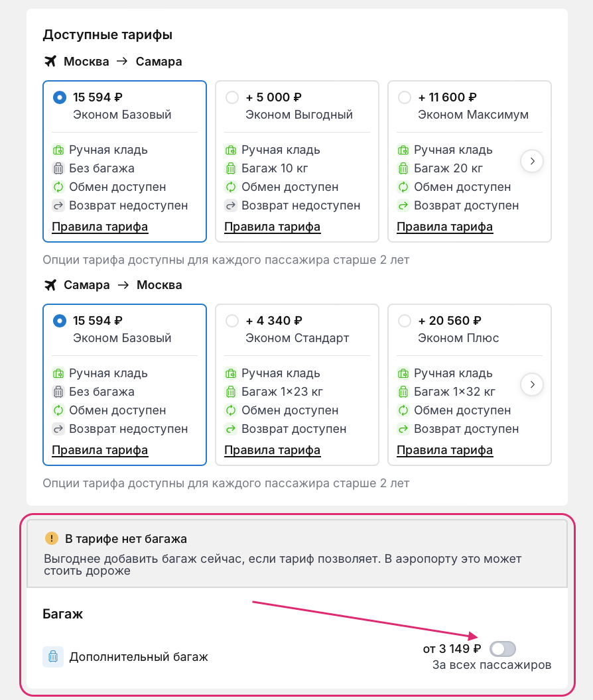Enable the Дополнительный багаж toggle
This screenshot has height=700, width=593.
502,649
